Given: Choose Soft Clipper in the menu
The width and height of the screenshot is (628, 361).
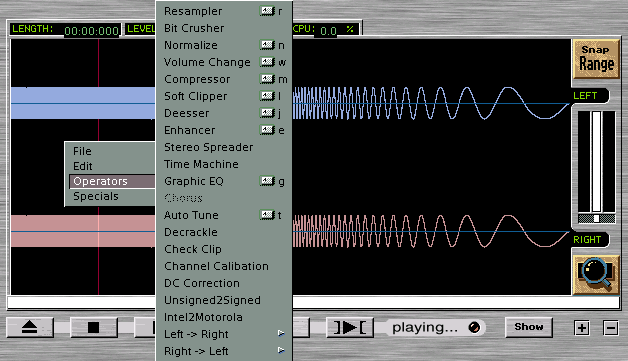Looking at the screenshot, I should [x=224, y=96].
